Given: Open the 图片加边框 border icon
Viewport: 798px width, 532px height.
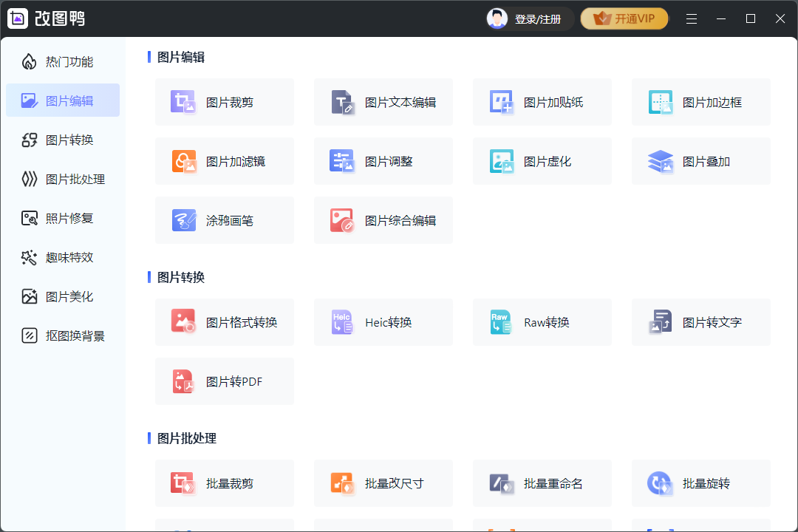Looking at the screenshot, I should click(x=661, y=102).
